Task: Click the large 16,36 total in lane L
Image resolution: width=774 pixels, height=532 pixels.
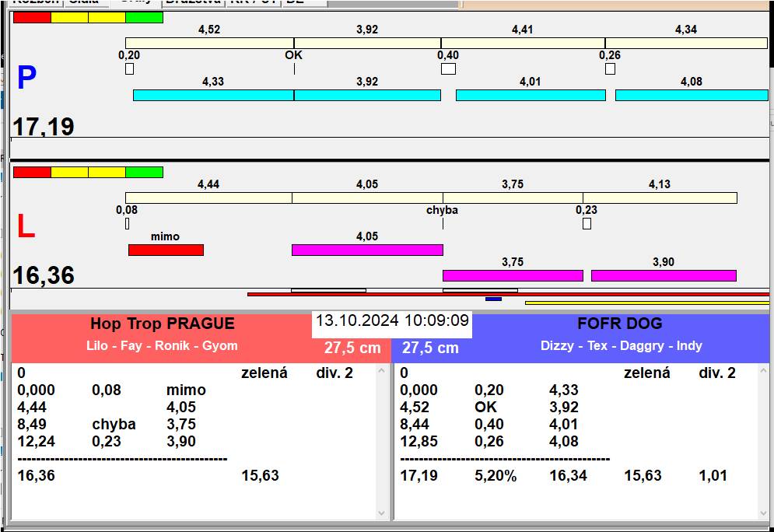Action: pyautogui.click(x=44, y=275)
